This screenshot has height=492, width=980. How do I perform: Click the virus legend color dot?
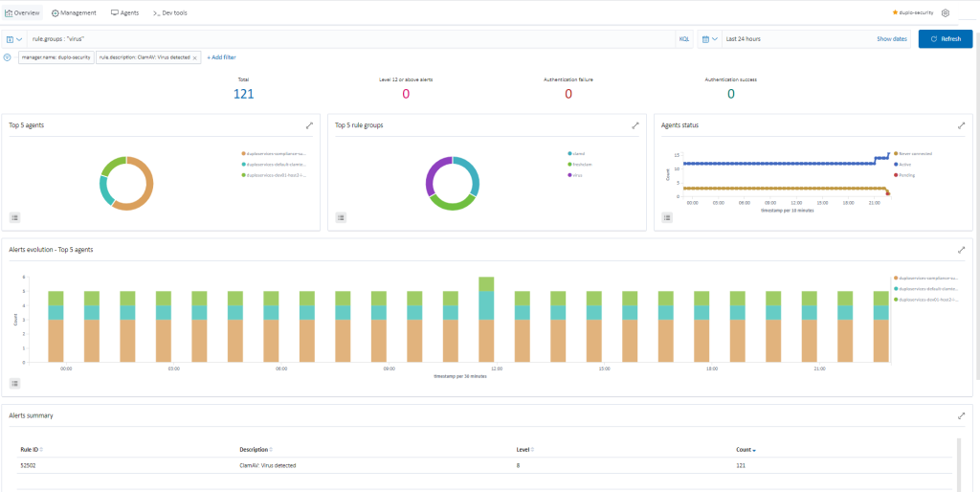(x=570, y=175)
